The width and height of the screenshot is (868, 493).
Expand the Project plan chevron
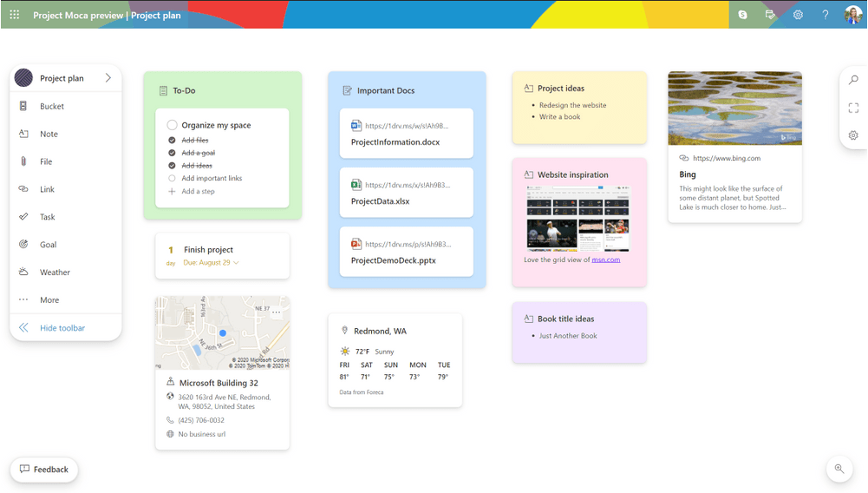click(x=108, y=78)
